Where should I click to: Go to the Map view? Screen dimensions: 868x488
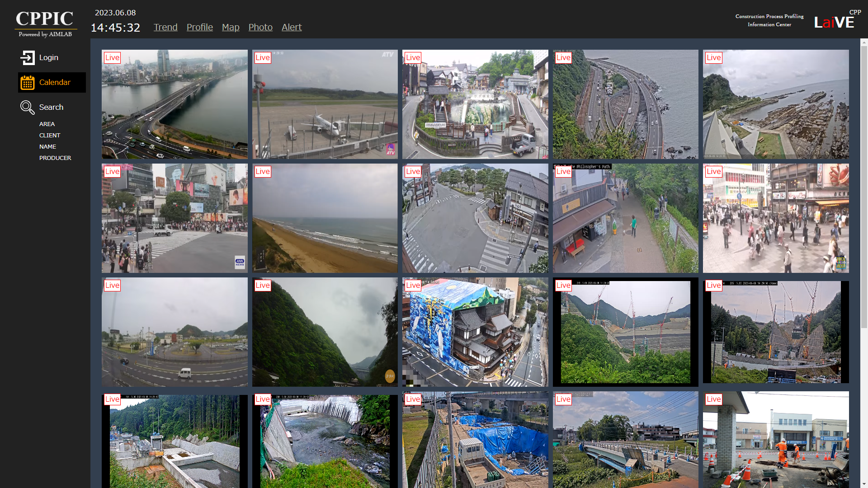tap(231, 27)
